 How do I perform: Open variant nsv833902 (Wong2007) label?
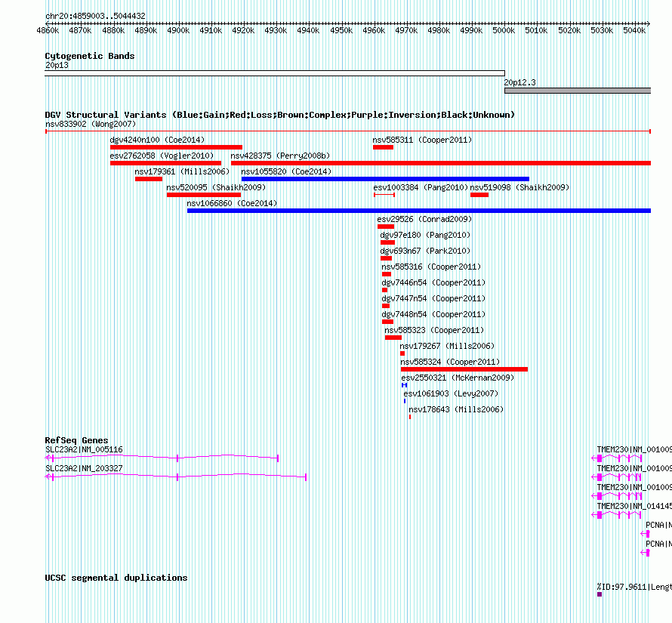tap(91, 125)
